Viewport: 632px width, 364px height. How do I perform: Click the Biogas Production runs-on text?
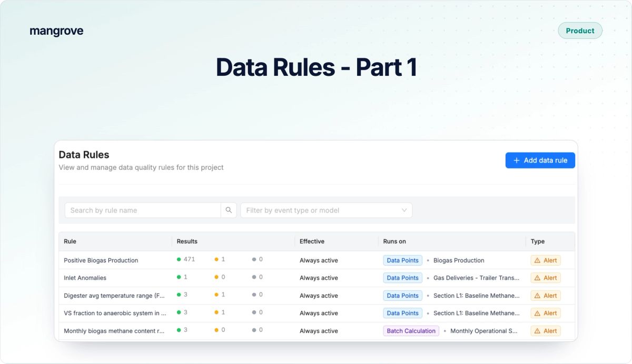459,260
